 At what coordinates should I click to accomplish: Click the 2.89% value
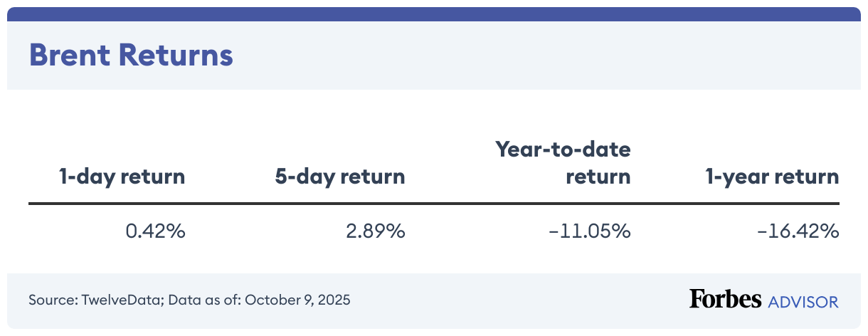376,231
